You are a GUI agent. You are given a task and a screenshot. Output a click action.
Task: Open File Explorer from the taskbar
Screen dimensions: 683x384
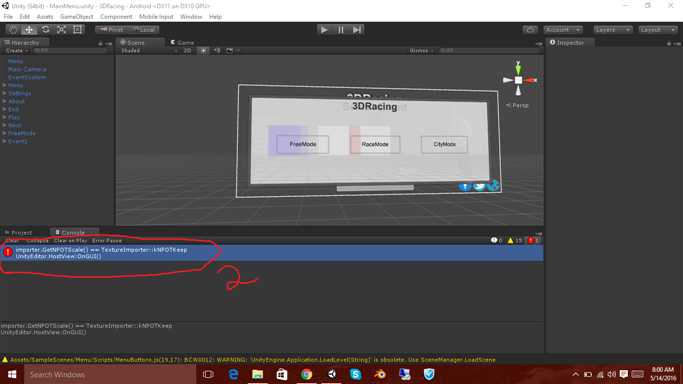pyautogui.click(x=257, y=374)
